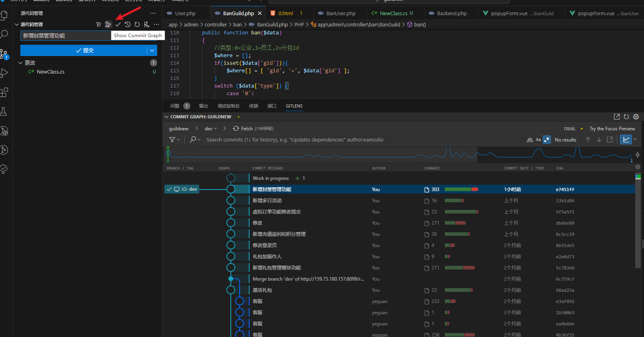Click the commit activity minimap graph
Image resolution: width=644 pixels, height=337 pixels.
tap(399, 154)
